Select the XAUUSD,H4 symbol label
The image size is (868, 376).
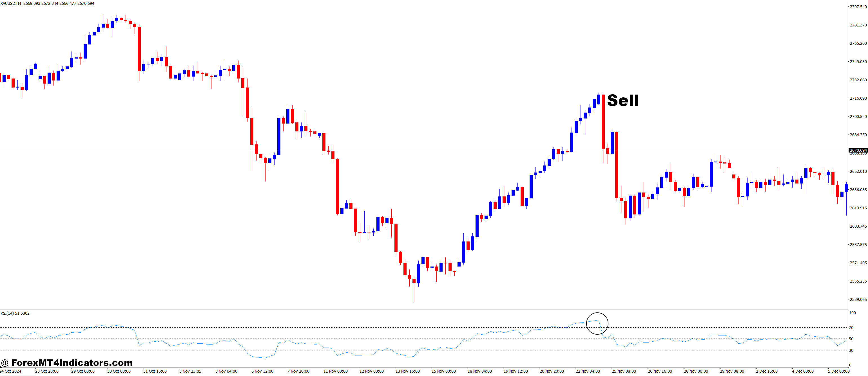pyautogui.click(x=10, y=3)
